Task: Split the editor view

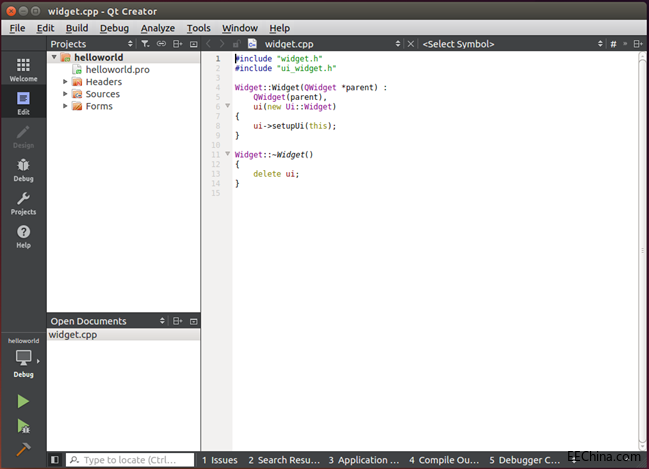Action: (x=638, y=44)
